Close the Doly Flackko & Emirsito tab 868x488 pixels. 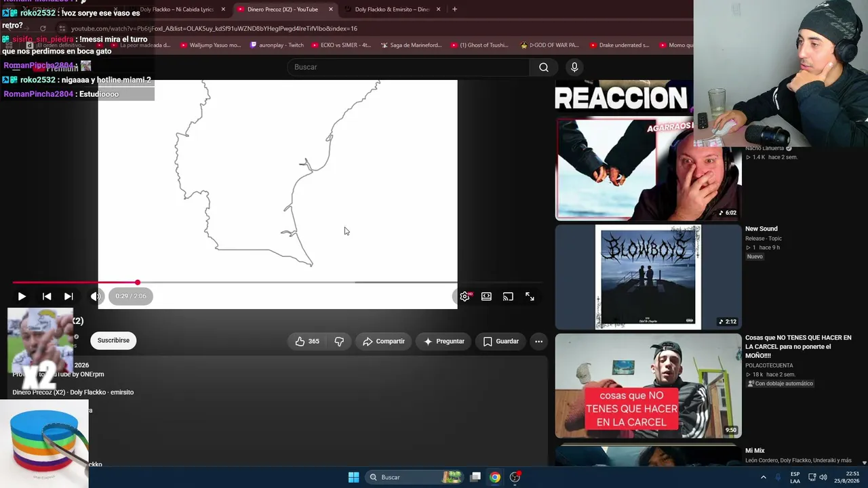click(x=438, y=9)
